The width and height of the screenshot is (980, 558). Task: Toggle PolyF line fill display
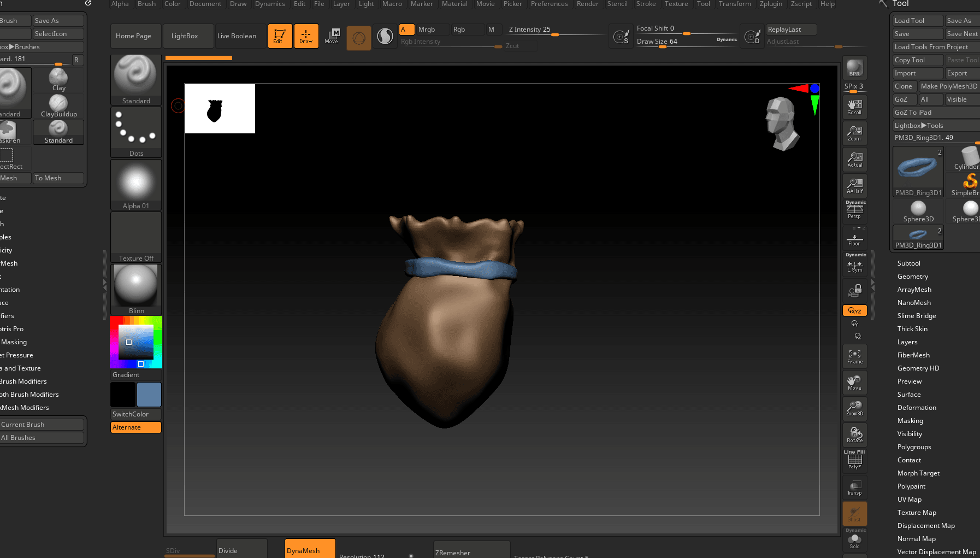[854, 460]
